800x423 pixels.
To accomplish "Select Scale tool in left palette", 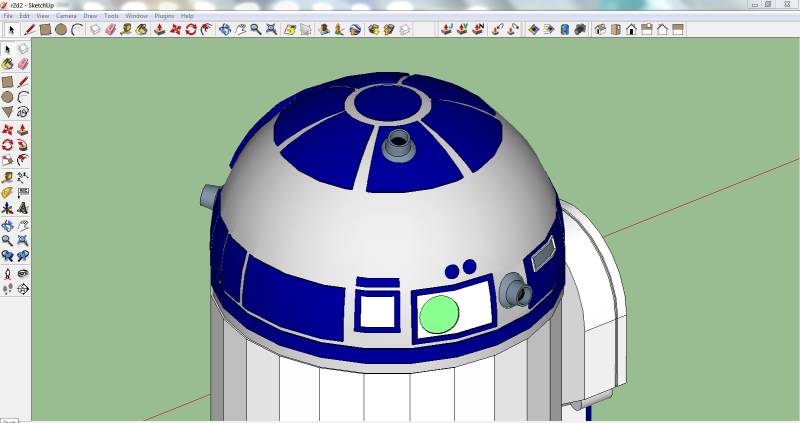I will pos(7,160).
